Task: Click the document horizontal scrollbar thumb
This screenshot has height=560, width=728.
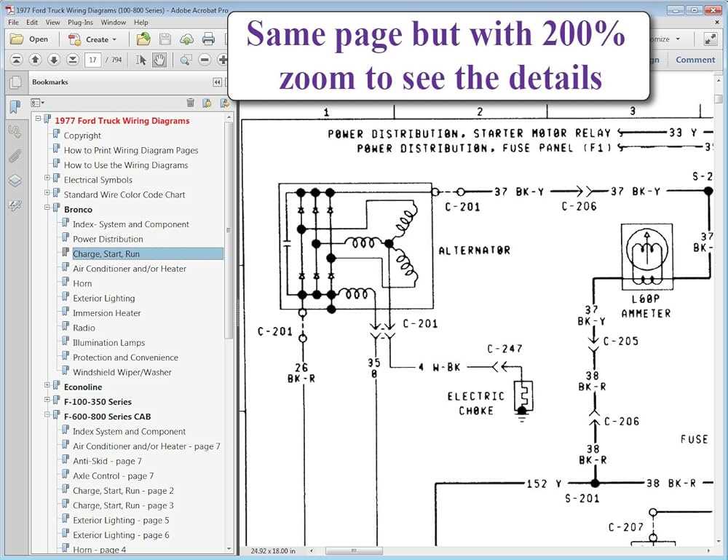Action: coord(354,551)
